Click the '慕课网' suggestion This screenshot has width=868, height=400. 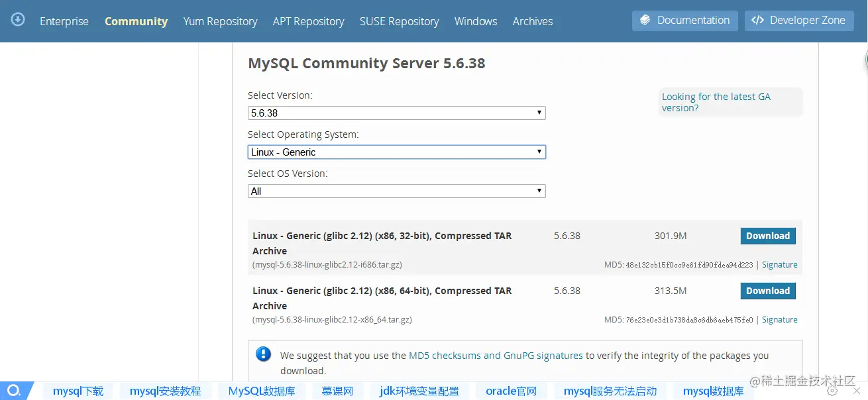(337, 391)
